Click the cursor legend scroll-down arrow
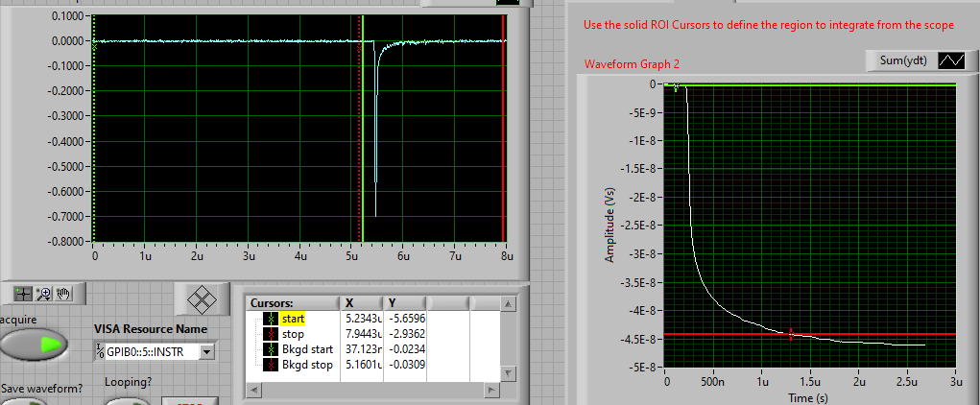980x405 pixels. click(509, 373)
